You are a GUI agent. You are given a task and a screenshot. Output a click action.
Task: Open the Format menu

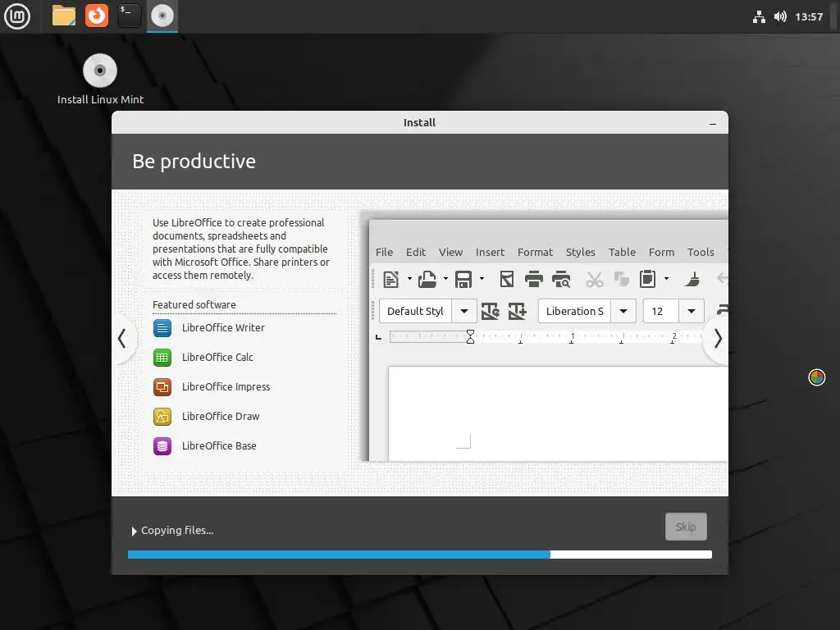(x=535, y=253)
